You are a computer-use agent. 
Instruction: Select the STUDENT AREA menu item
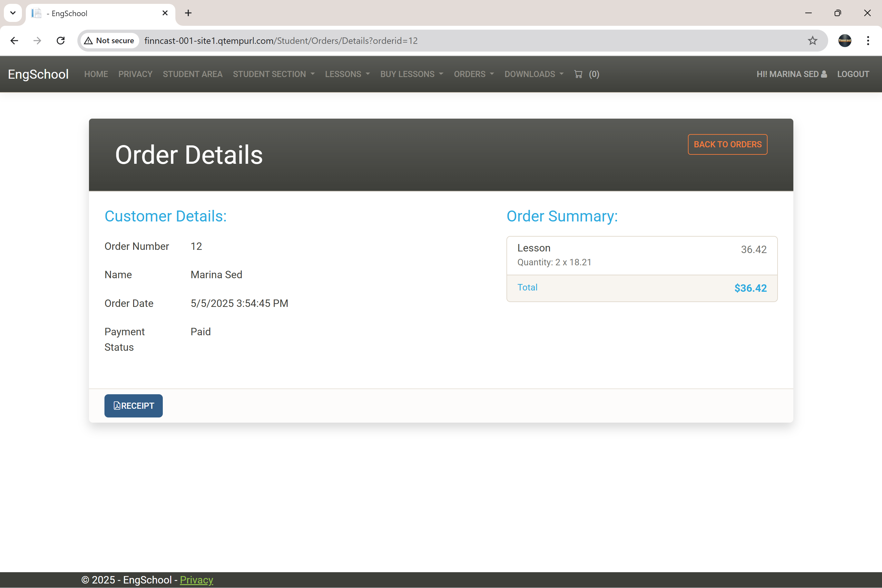pos(192,74)
